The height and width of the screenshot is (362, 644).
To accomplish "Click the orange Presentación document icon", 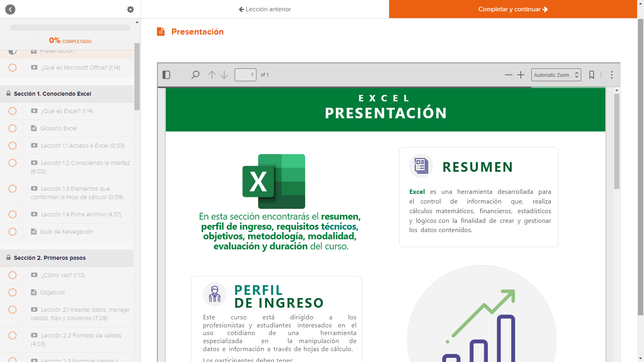I will tap(161, 31).
